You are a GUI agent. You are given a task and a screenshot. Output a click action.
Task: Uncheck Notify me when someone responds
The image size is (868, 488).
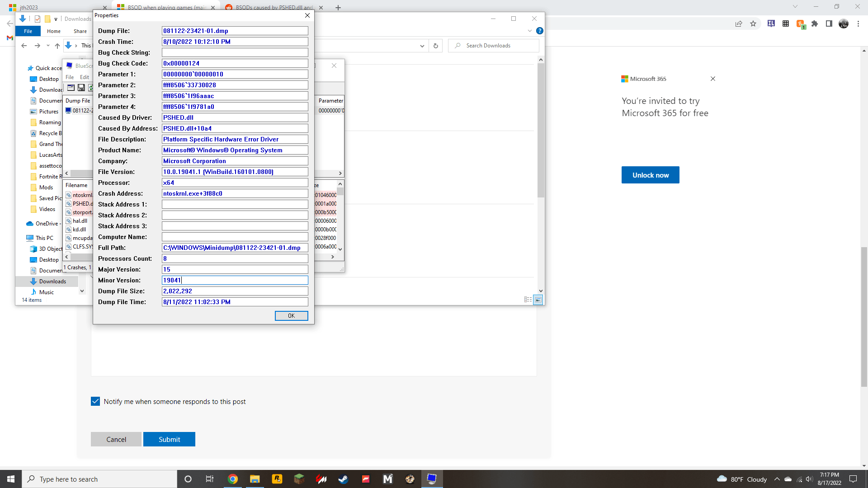click(x=95, y=401)
